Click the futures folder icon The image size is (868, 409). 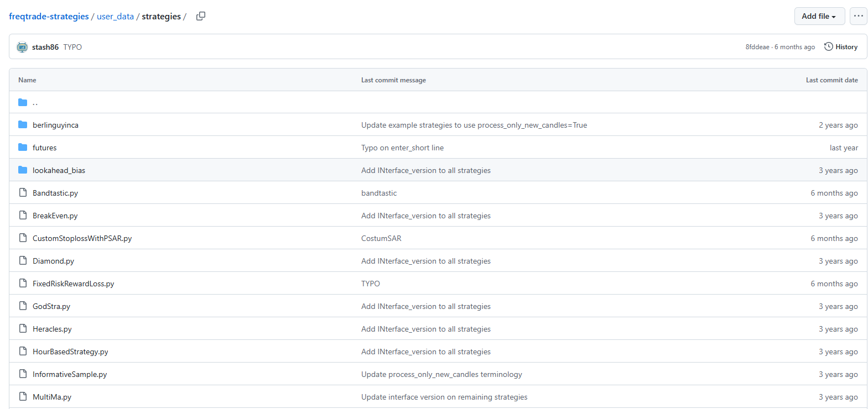[x=23, y=148]
